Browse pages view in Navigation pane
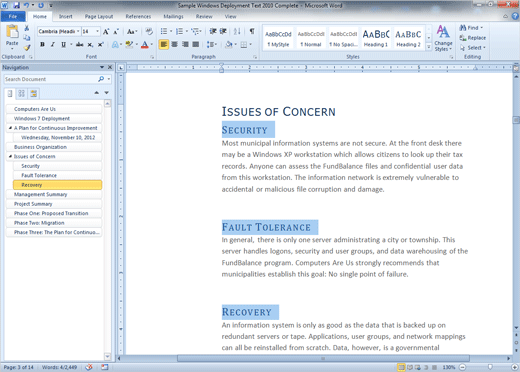520x372 pixels. click(x=22, y=94)
